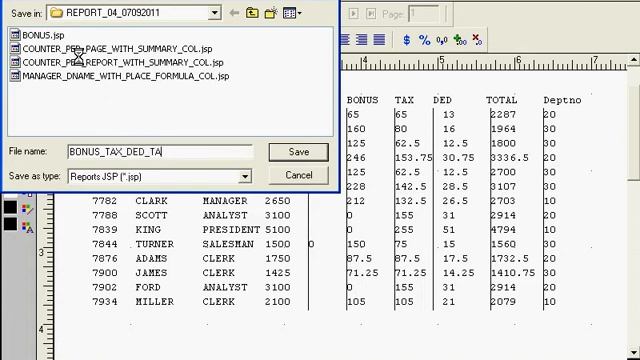Click the Cancel button
This screenshot has width=640, height=360.
coord(299,175)
